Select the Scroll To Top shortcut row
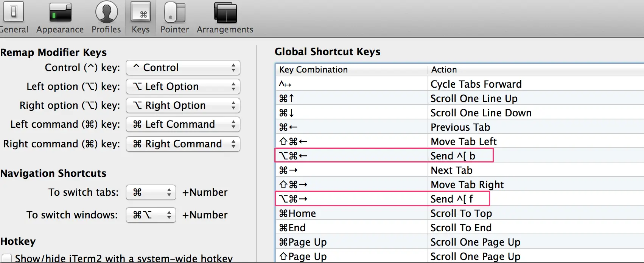644x263 pixels. click(454, 213)
